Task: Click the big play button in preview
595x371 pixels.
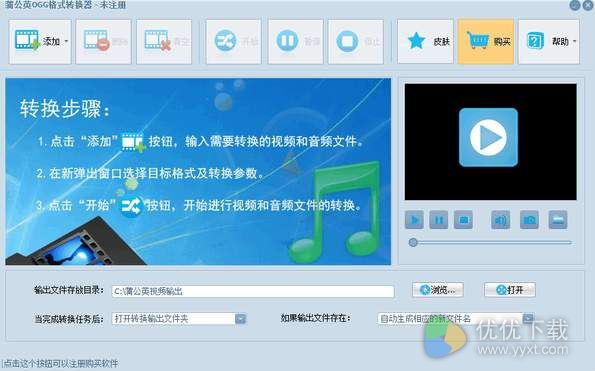Action: click(488, 137)
